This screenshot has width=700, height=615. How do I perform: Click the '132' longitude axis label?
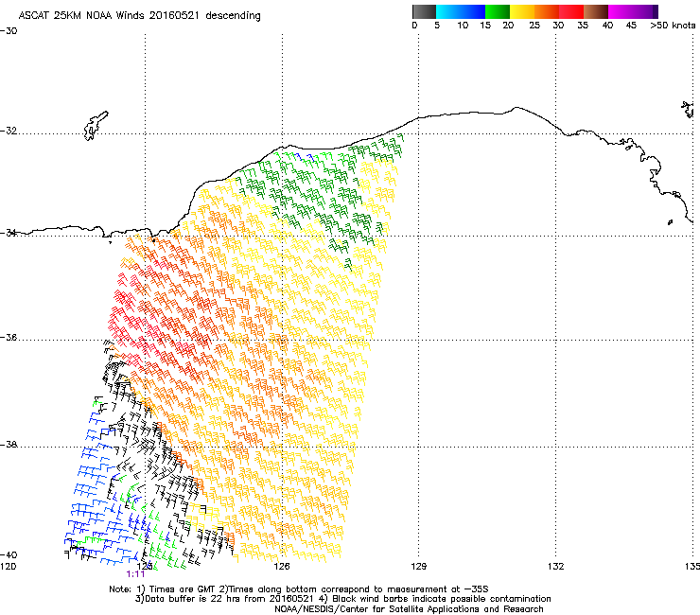(x=555, y=567)
